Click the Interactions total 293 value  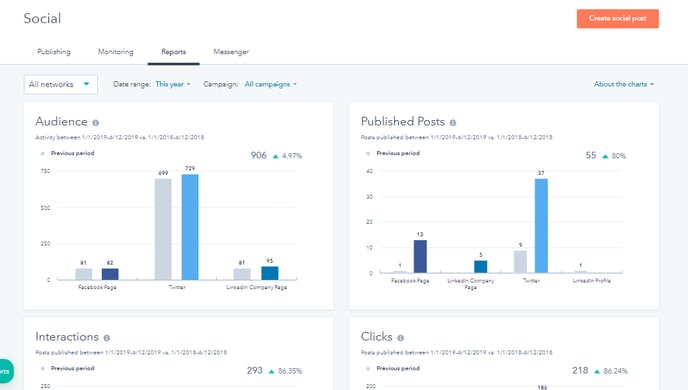pos(254,371)
